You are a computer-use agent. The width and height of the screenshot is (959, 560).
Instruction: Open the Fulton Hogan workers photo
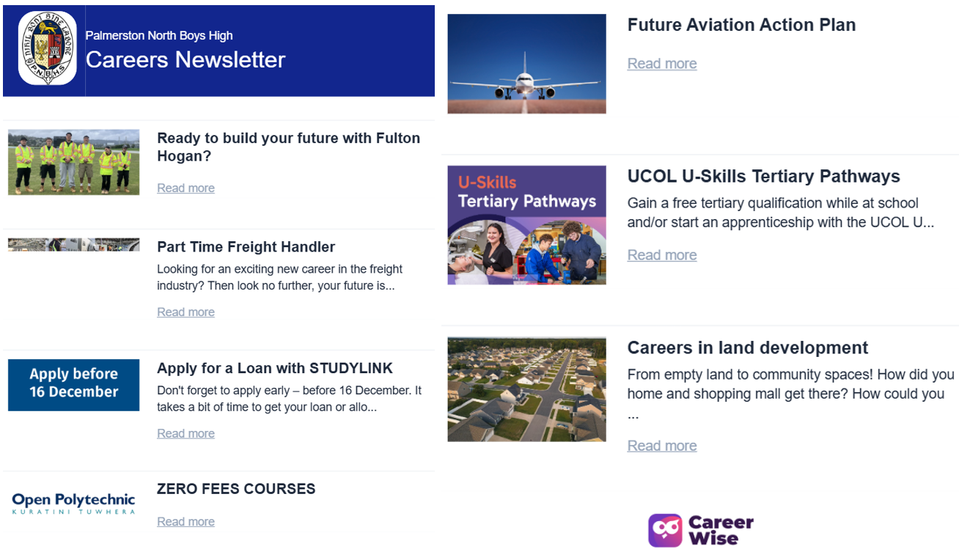(73, 162)
